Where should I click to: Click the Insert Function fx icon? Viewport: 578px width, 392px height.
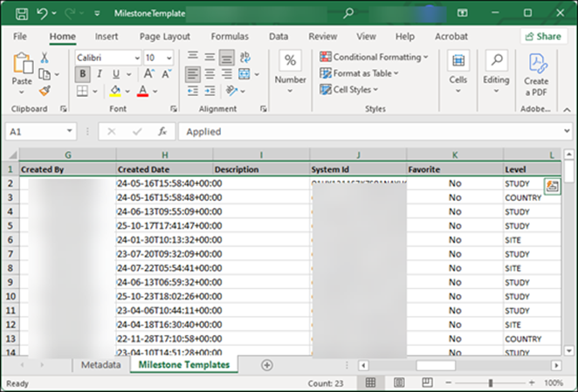tap(162, 131)
